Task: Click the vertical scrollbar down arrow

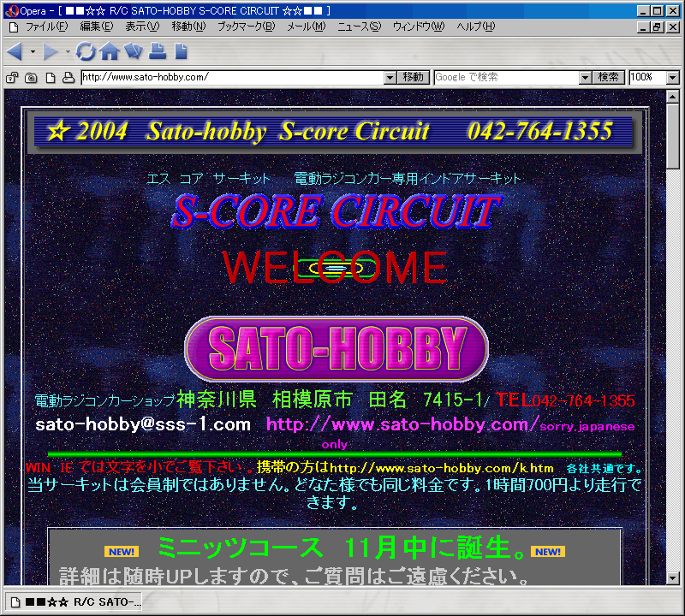Action: 673,579
